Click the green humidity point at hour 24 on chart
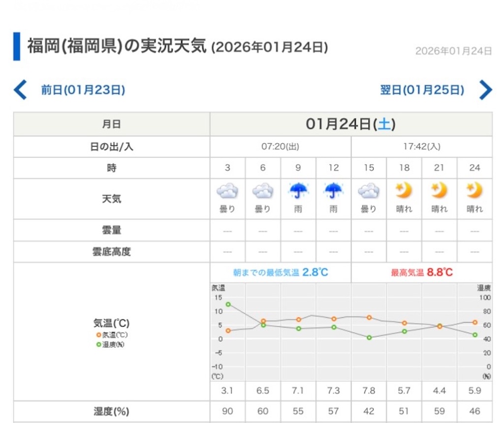This screenshot has width=504, height=423. coord(475,335)
